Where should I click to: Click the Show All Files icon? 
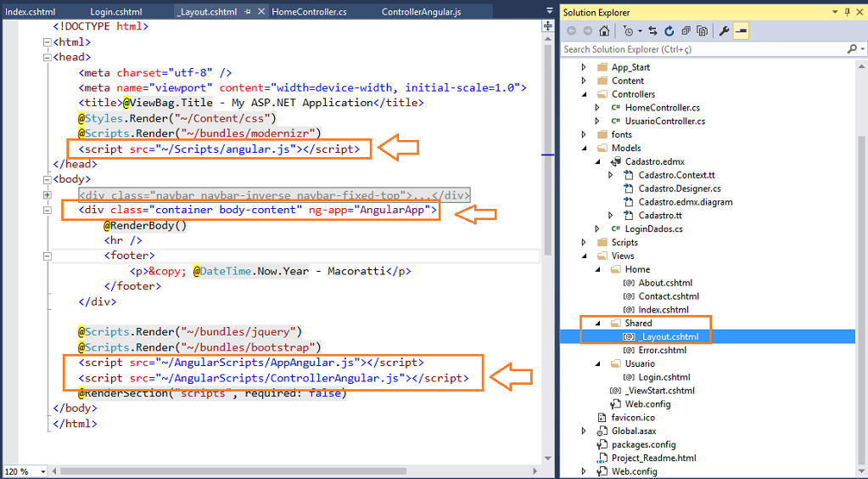[x=702, y=31]
